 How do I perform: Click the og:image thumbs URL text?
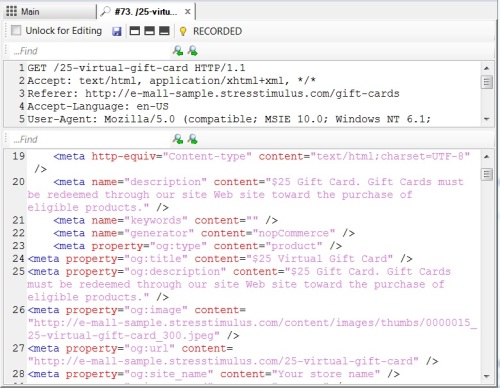click(252, 329)
